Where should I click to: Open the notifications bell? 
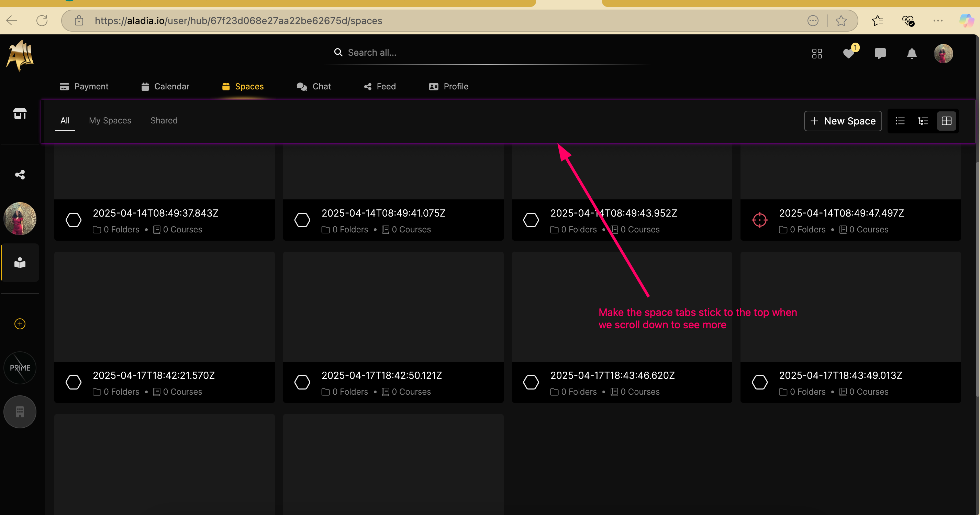tap(912, 53)
